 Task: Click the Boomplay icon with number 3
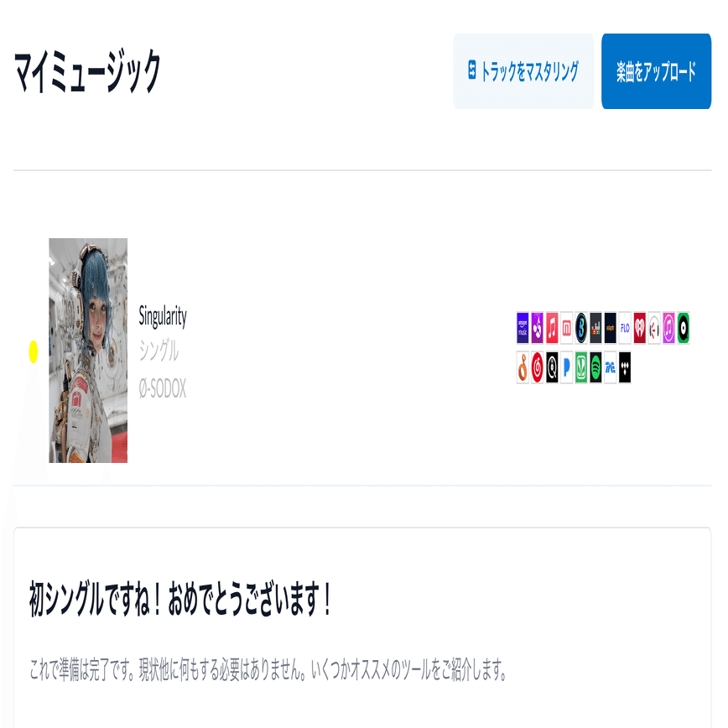[581, 328]
